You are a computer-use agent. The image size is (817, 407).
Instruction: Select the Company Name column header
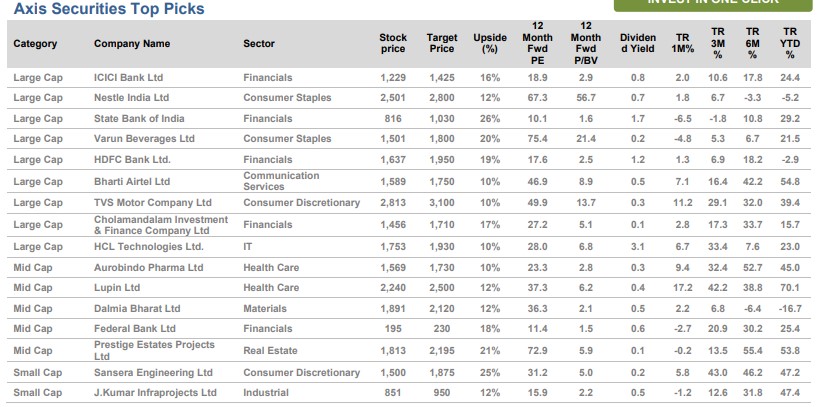tap(132, 44)
